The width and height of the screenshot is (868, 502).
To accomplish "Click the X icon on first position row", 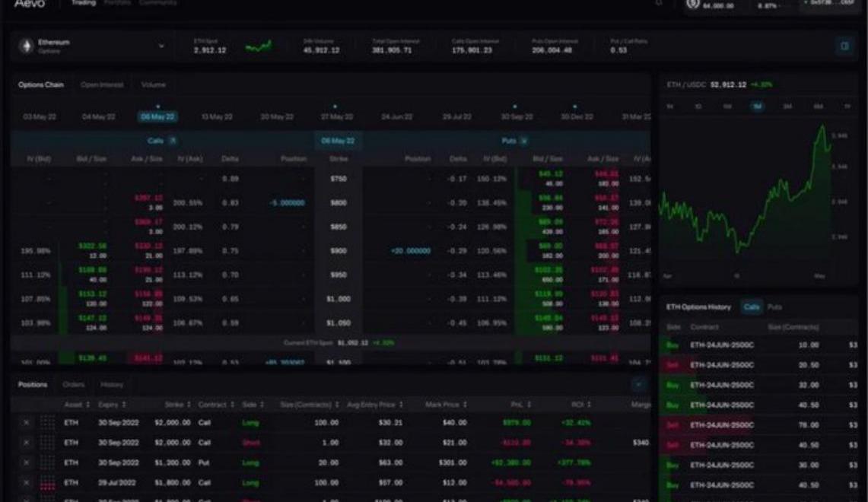I will coord(27,422).
